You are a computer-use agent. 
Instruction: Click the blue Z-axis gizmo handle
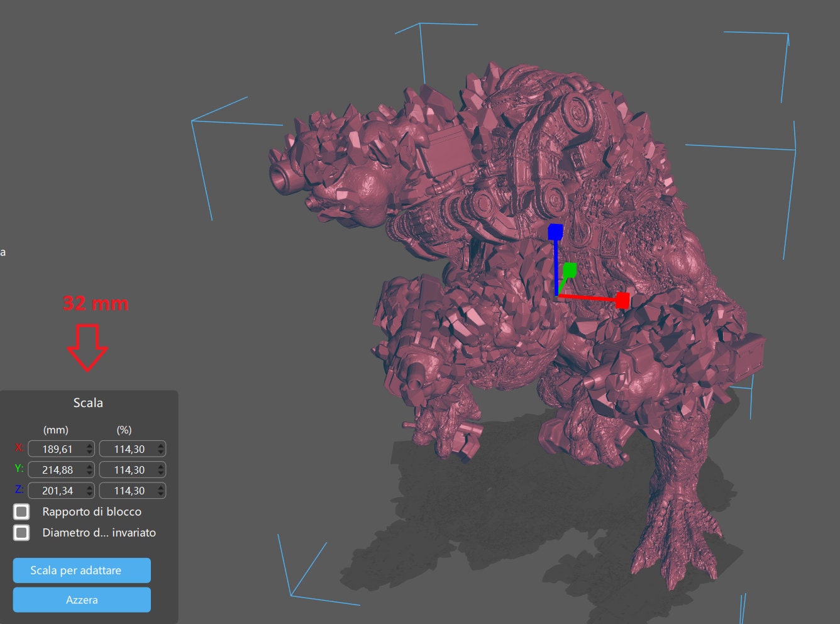coord(555,232)
